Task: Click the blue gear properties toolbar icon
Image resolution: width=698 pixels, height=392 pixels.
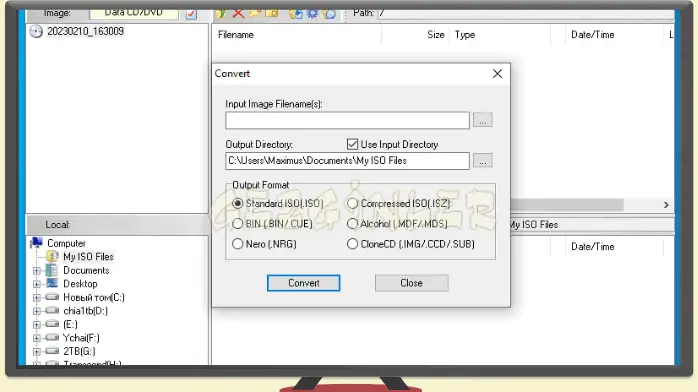Action: pyautogui.click(x=312, y=13)
